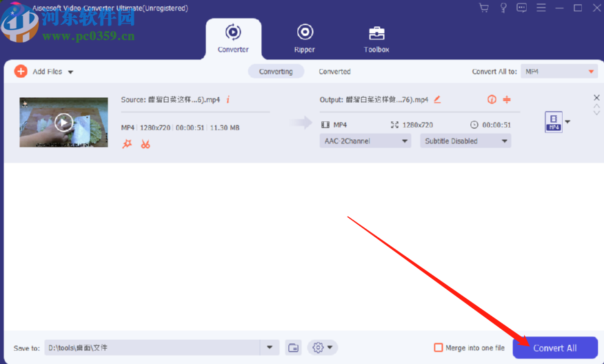Click the Save to path field
Viewport: 604px width, 364px height.
152,347
